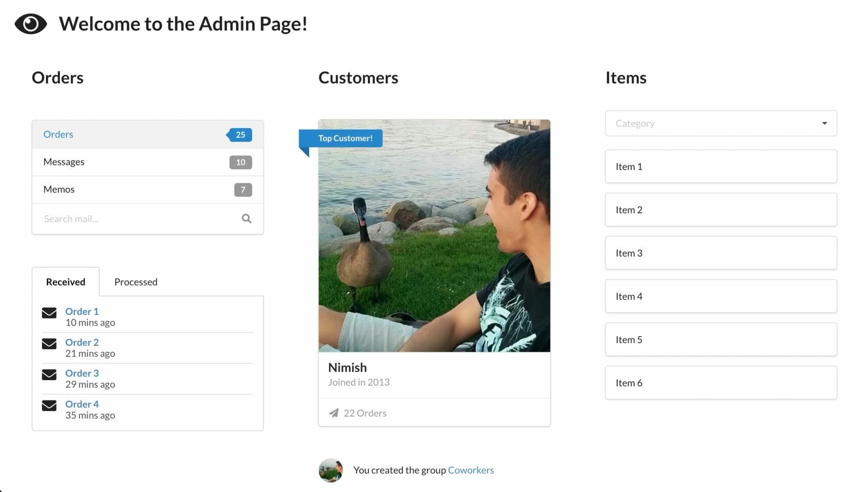Click the Top Customer ribbon label
The width and height of the screenshot is (868, 492).
coord(345,138)
